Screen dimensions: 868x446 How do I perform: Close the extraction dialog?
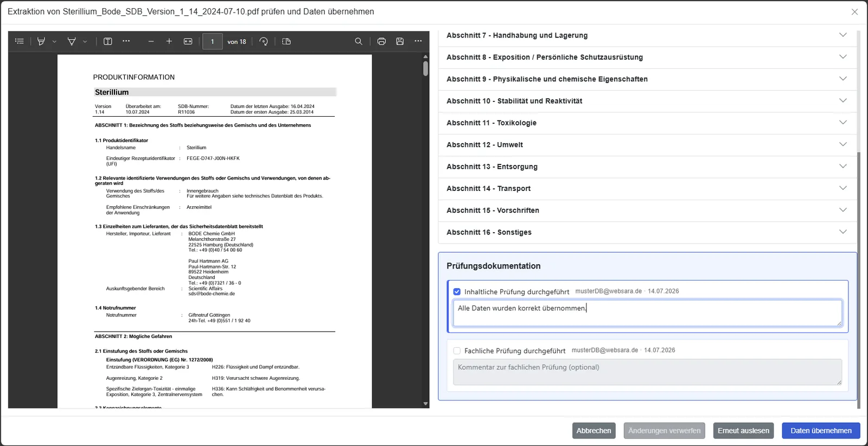(x=854, y=12)
